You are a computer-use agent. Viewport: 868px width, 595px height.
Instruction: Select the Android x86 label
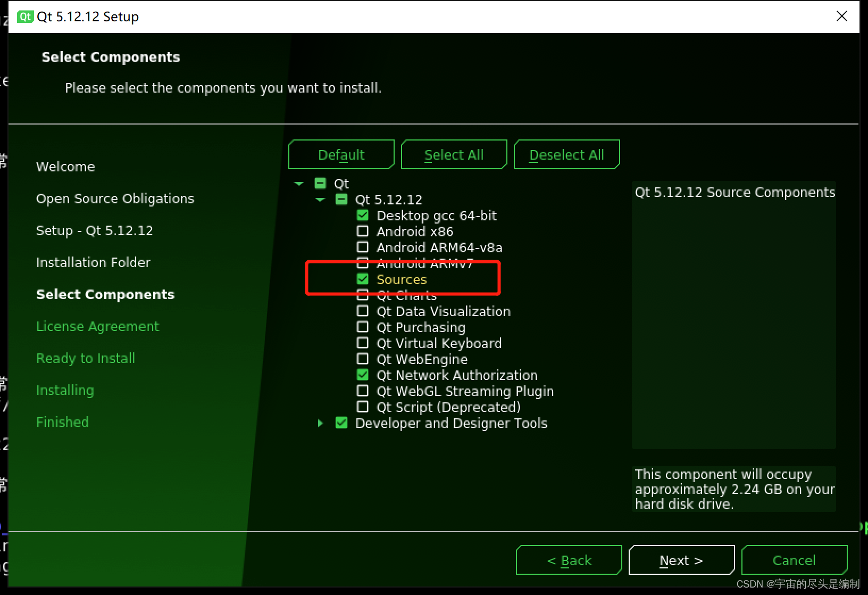point(415,232)
